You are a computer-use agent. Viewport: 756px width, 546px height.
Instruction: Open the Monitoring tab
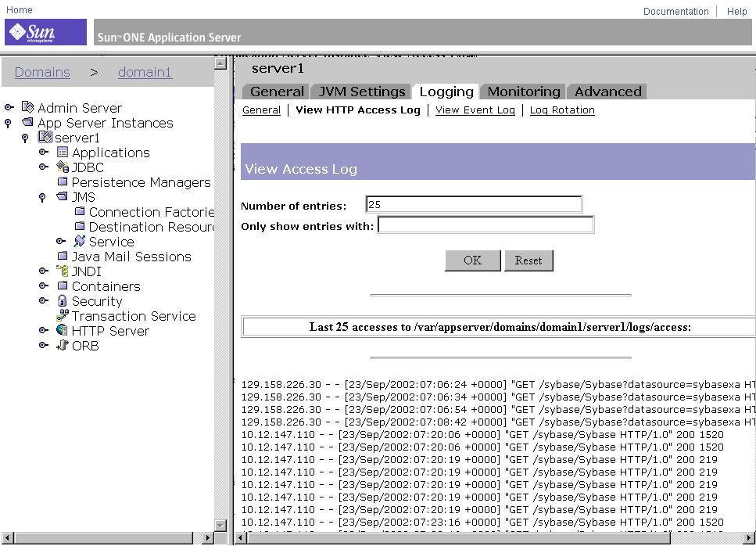pos(524,92)
